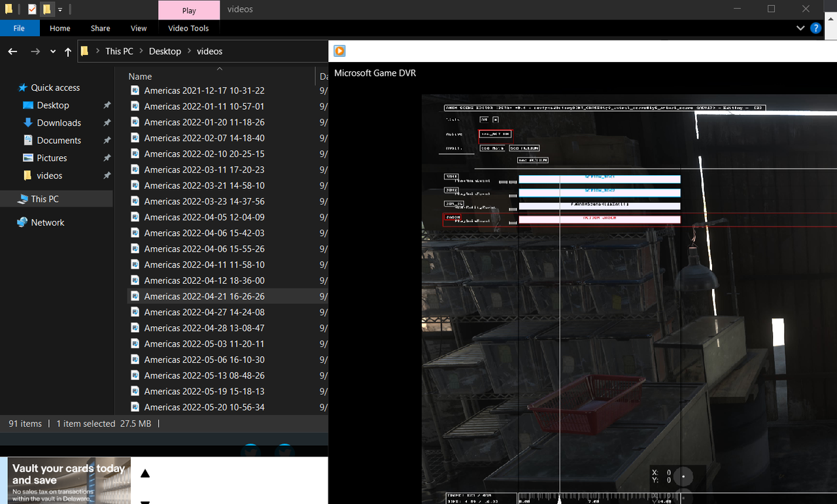Open the Share ribbon tab
Viewport: 837px width, 504px height.
100,28
